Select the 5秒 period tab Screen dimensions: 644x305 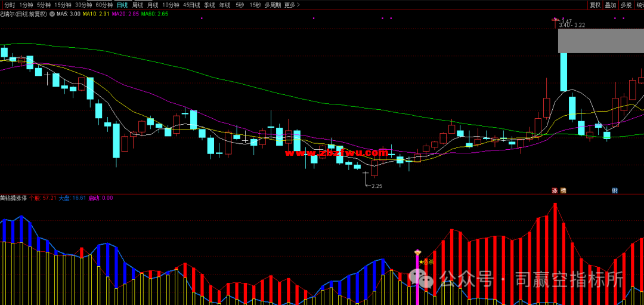[240, 5]
